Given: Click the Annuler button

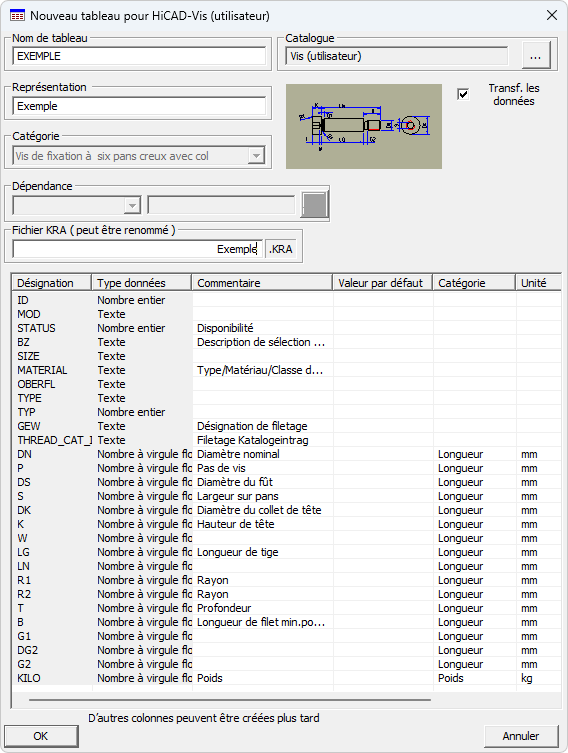Looking at the screenshot, I should [521, 736].
